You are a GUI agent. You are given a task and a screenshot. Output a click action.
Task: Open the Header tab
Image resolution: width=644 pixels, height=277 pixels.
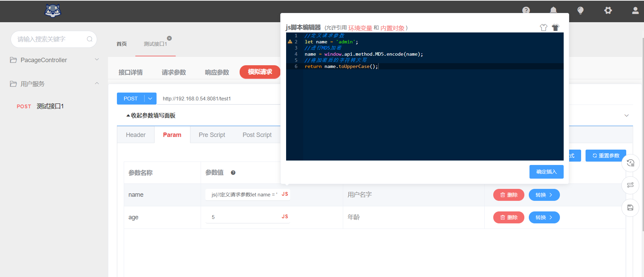tap(136, 135)
